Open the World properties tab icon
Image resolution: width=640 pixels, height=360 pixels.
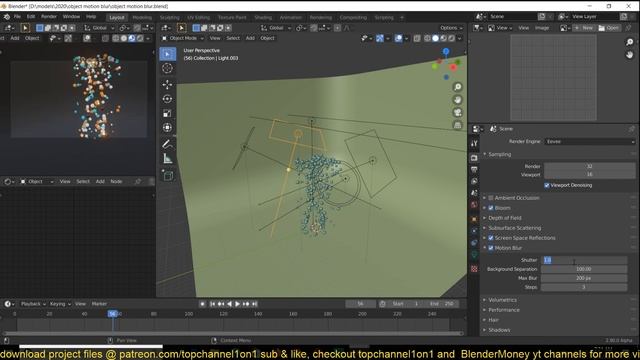click(474, 204)
